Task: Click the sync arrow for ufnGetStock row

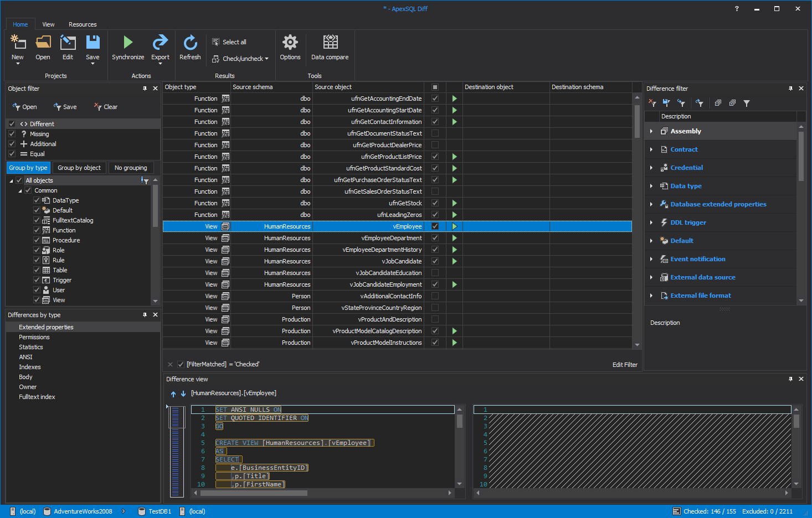Action: pos(454,203)
